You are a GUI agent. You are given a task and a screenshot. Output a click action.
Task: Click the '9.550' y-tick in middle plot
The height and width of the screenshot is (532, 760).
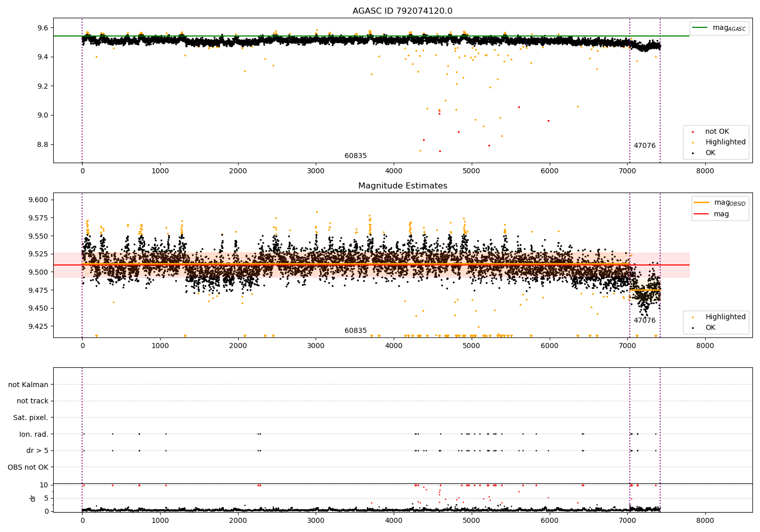(38, 237)
